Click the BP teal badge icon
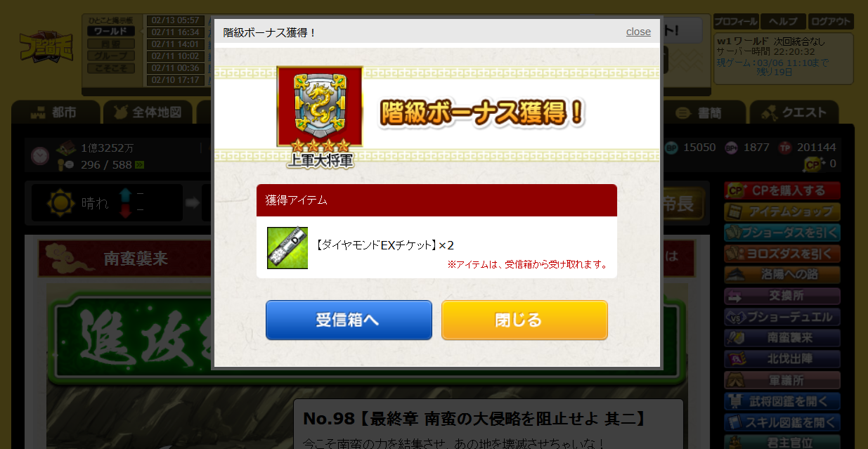Screen dimensions: 868x449 click(x=673, y=148)
